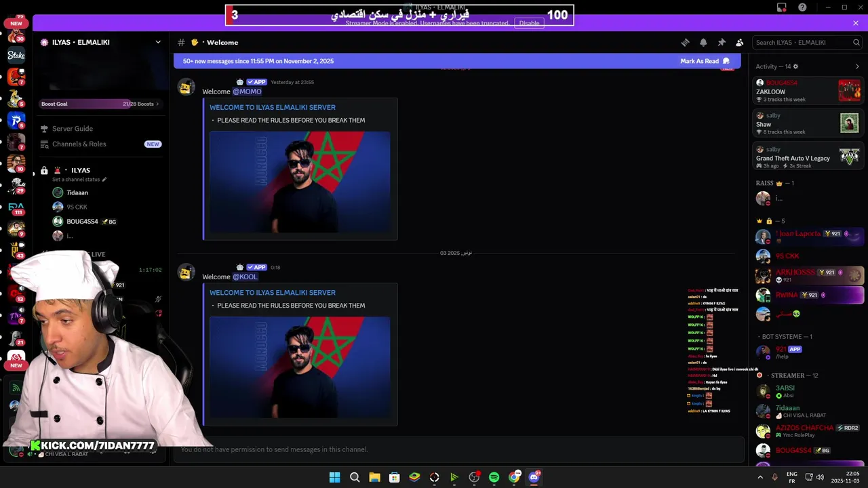Click Discord icon in taskbar
The image size is (868, 488).
pyautogui.click(x=534, y=477)
